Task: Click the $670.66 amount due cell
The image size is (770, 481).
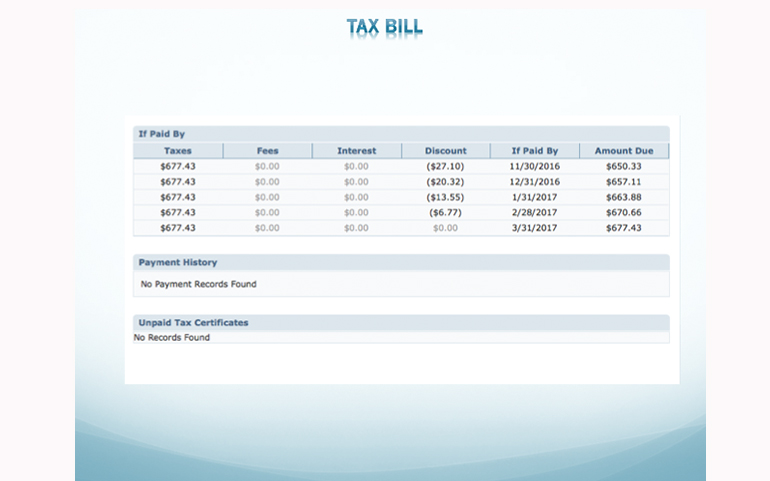Action: (x=624, y=212)
